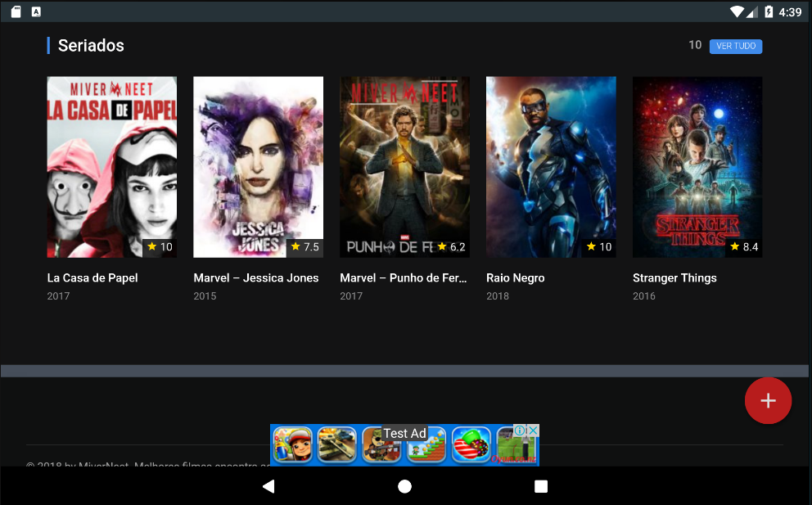812x505 pixels.
Task: Click the title 'Marvel – Punho de Fer...'
Action: (x=404, y=278)
